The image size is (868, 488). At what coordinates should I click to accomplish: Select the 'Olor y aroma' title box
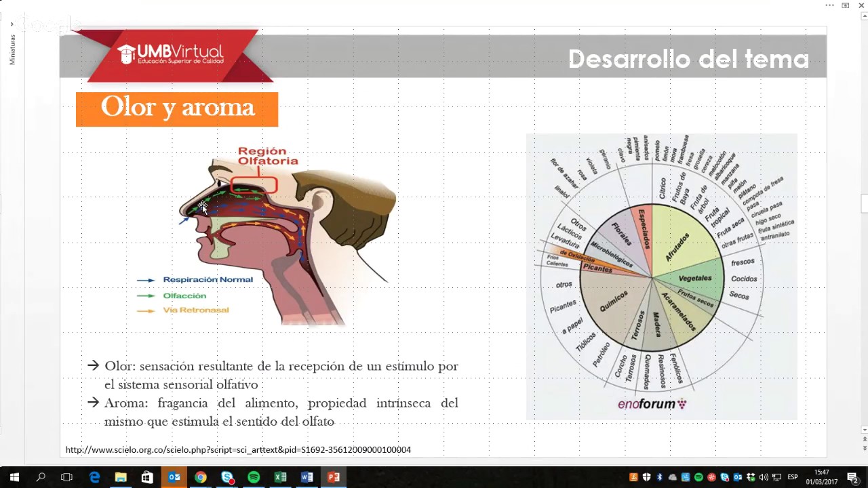click(x=177, y=109)
